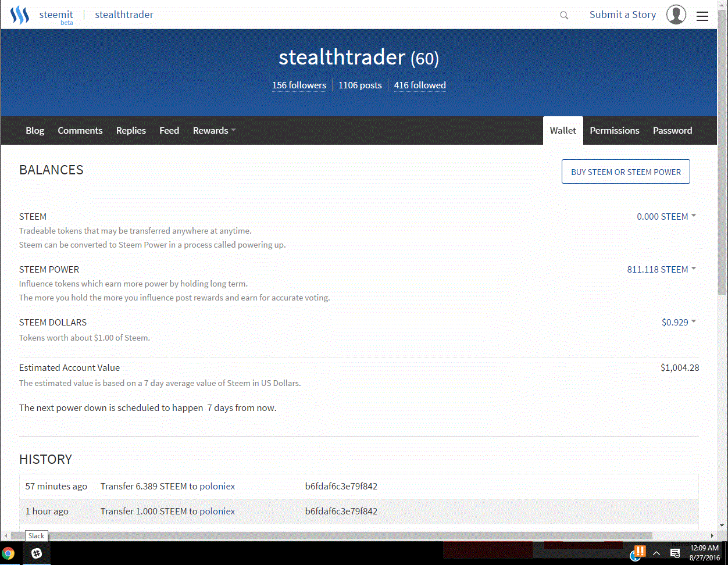Click the 'stealthtrader (60)' profile heading

pyautogui.click(x=359, y=57)
